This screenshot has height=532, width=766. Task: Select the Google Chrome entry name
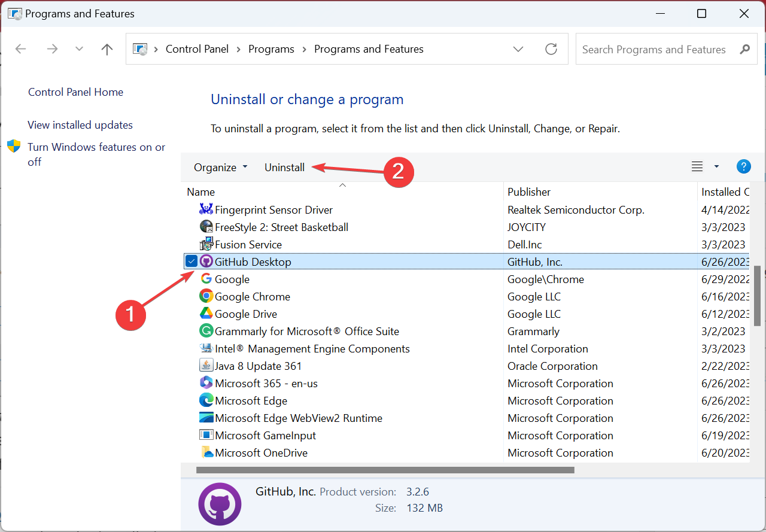pyautogui.click(x=253, y=296)
